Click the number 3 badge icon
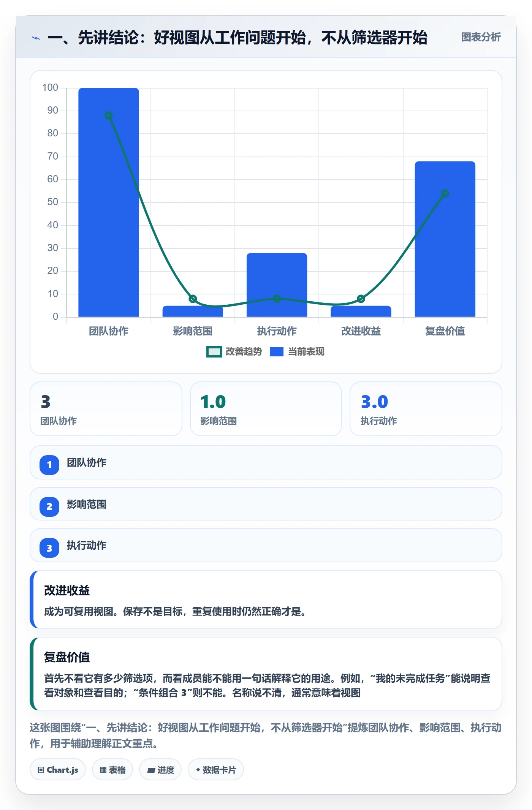The width and height of the screenshot is (532, 810). tap(49, 548)
